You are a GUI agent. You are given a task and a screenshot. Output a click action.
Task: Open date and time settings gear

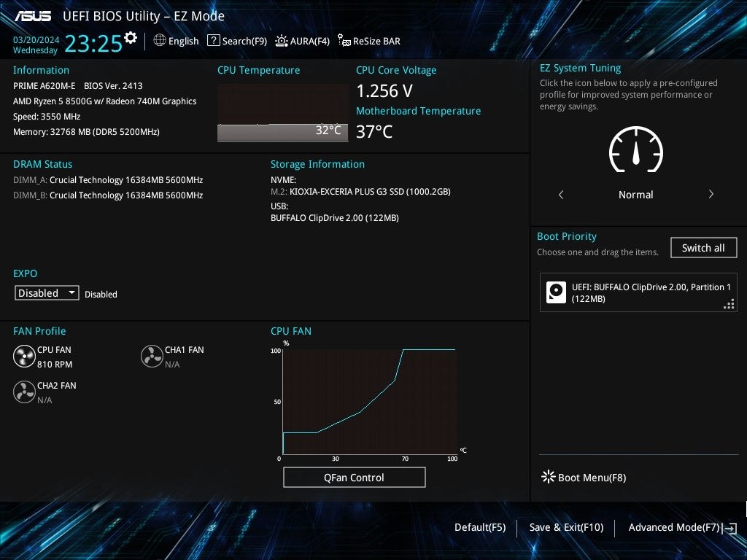[x=131, y=37]
